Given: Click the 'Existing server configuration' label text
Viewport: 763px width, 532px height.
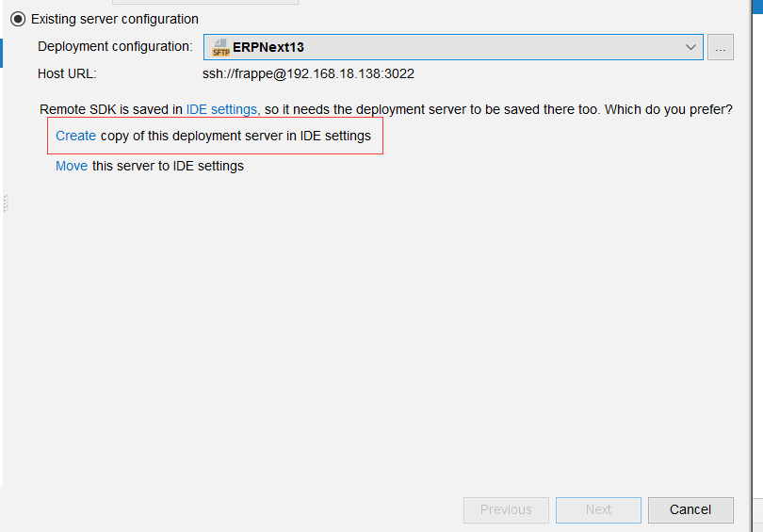Looking at the screenshot, I should [x=115, y=19].
